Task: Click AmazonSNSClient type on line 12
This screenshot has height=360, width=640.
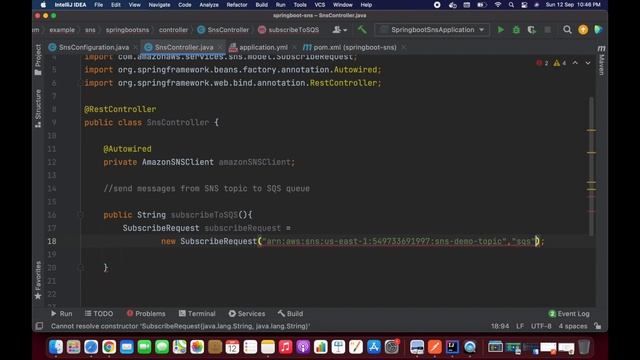Action: click(178, 162)
